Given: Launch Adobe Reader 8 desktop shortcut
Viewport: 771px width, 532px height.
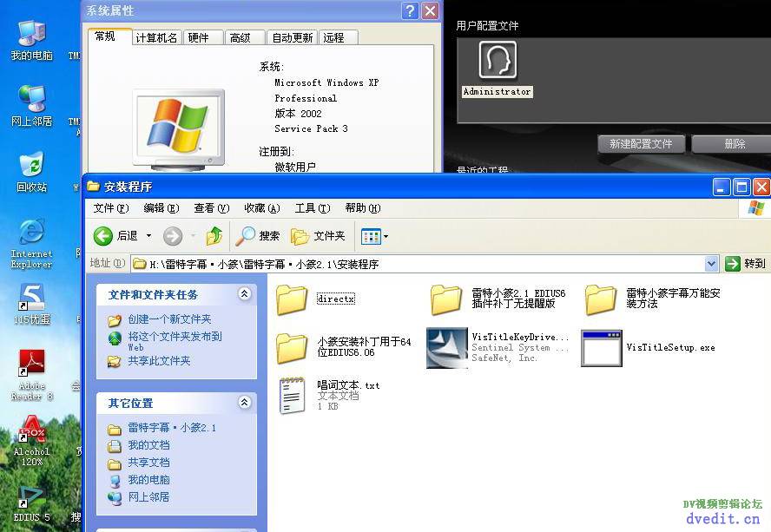Looking at the screenshot, I should tap(31, 365).
